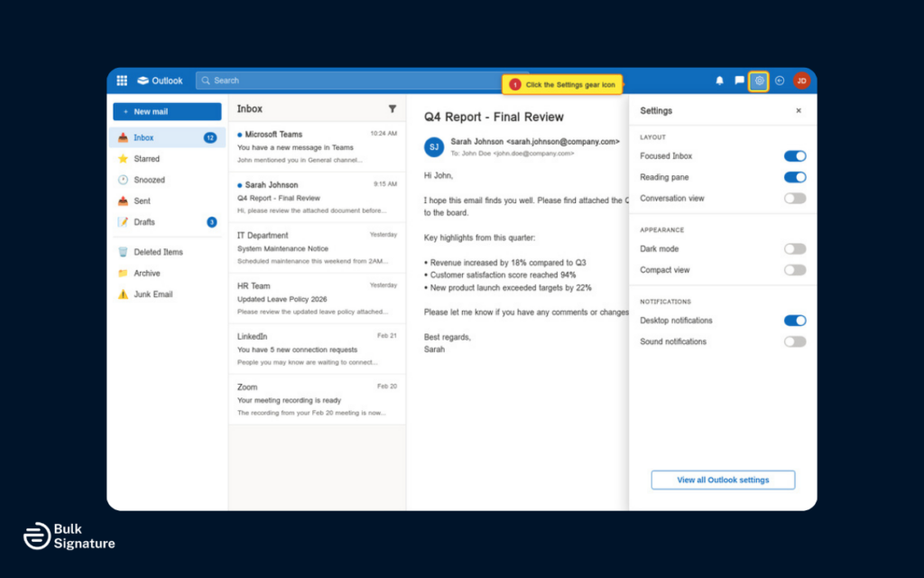Open View all Outlook settings
Screen dimensions: 924x578
pyautogui.click(x=722, y=480)
